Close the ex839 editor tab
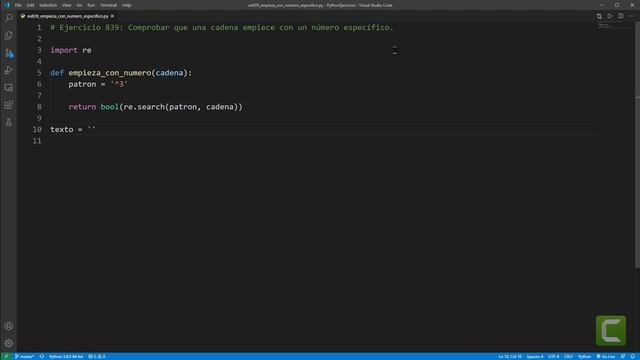Image resolution: width=640 pixels, height=360 pixels. [x=112, y=16]
